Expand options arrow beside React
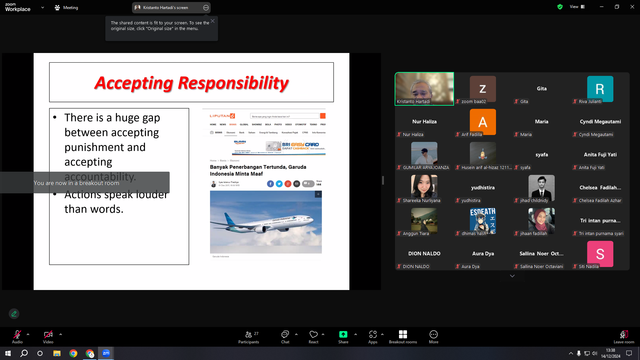This screenshot has height=360, width=640. pyautogui.click(x=323, y=334)
